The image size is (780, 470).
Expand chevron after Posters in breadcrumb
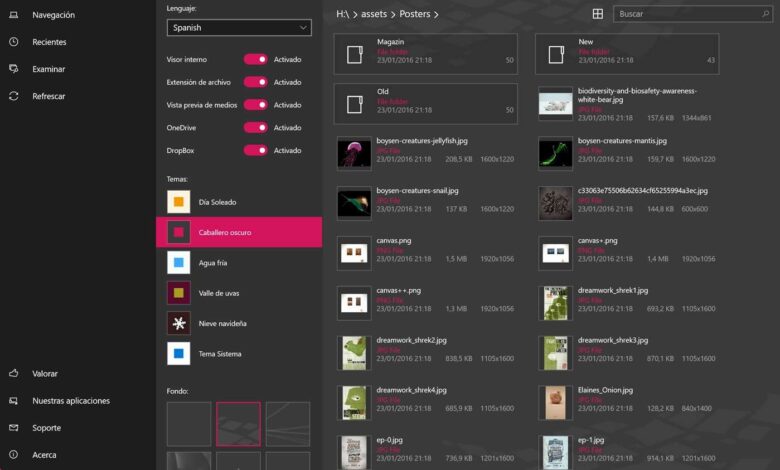(x=436, y=15)
